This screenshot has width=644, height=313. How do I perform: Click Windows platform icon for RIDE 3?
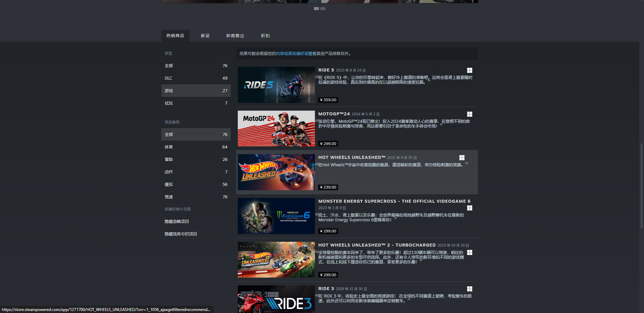[x=470, y=289]
